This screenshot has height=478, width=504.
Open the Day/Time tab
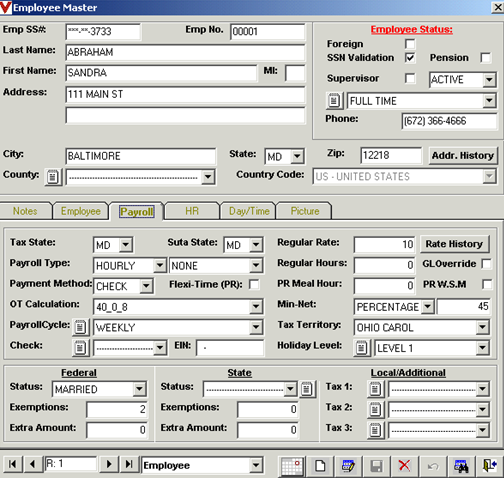tap(249, 211)
